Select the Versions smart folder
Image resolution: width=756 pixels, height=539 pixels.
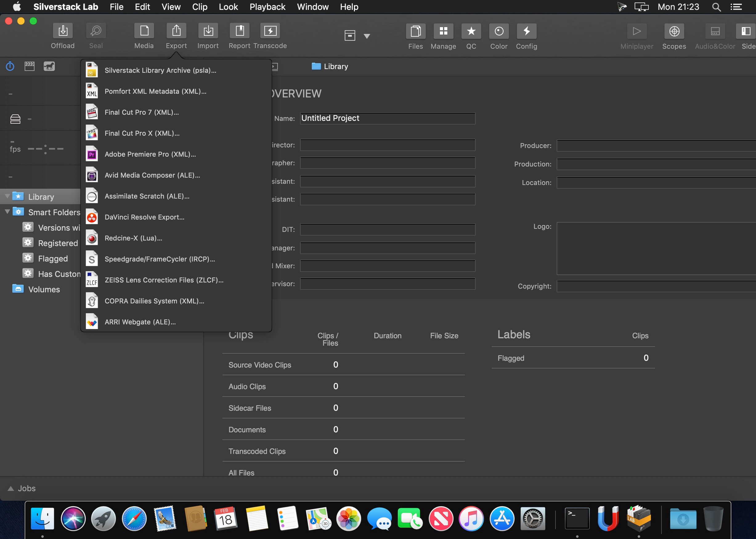click(59, 228)
